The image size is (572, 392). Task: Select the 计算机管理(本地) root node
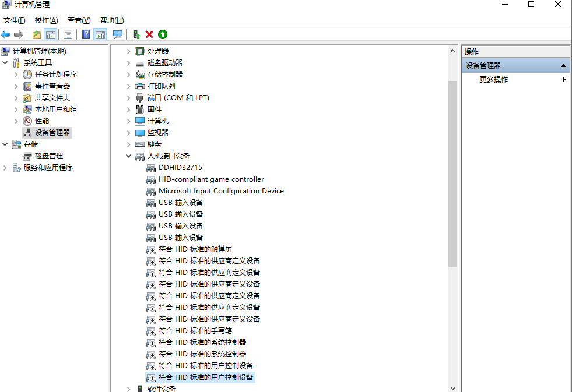(x=40, y=51)
